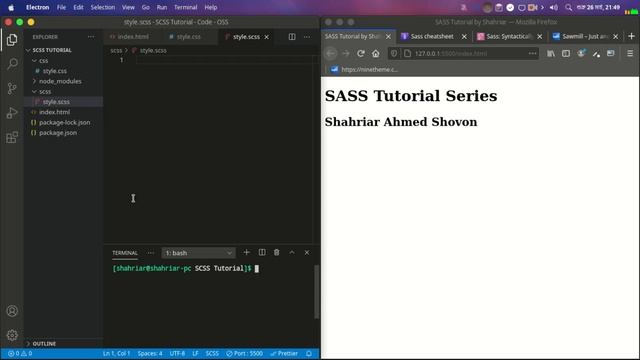
Task: Open Firefox page actions ellipsis
Action: [532, 53]
